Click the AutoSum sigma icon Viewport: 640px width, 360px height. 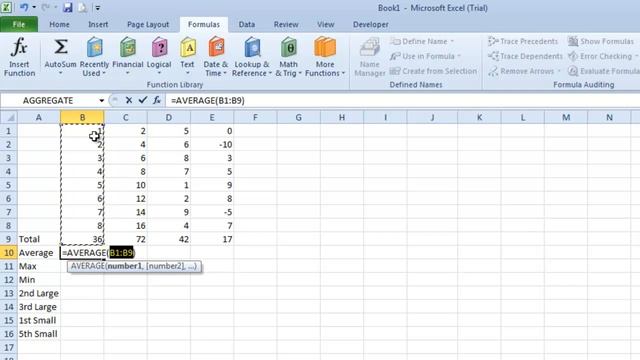[60, 47]
